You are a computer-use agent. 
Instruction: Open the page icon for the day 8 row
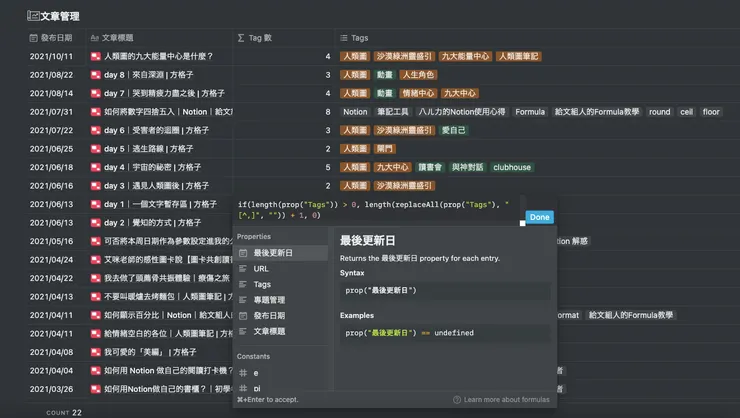[96, 75]
